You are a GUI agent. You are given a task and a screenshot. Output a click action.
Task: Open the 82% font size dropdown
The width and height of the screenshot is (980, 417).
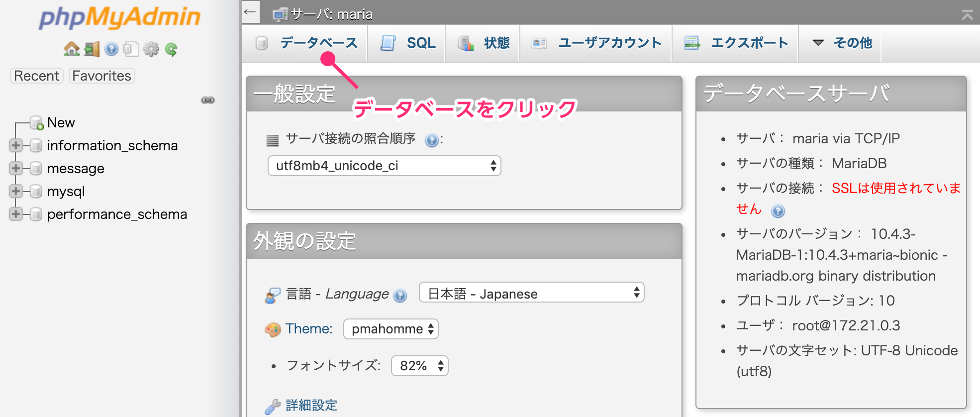(420, 366)
